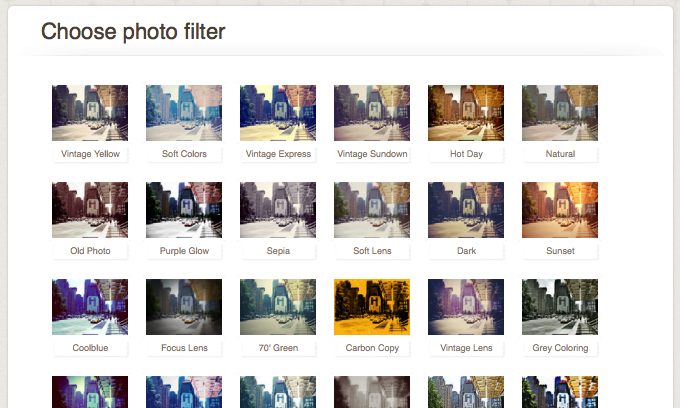
Task: Click the Vintage Sundown label
Action: (372, 154)
